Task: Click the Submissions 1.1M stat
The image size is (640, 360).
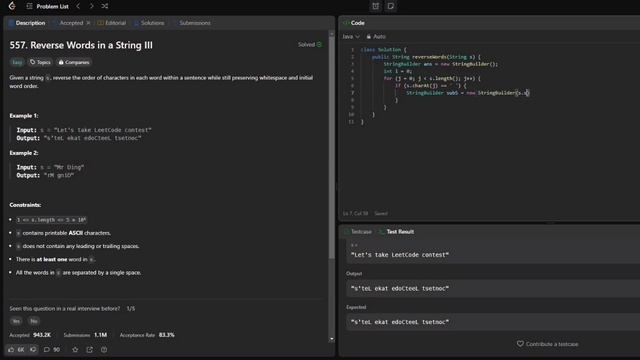Action: [x=85, y=335]
